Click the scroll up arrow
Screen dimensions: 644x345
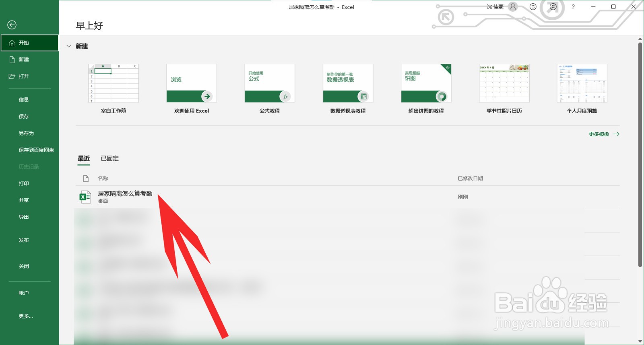(x=640, y=39)
